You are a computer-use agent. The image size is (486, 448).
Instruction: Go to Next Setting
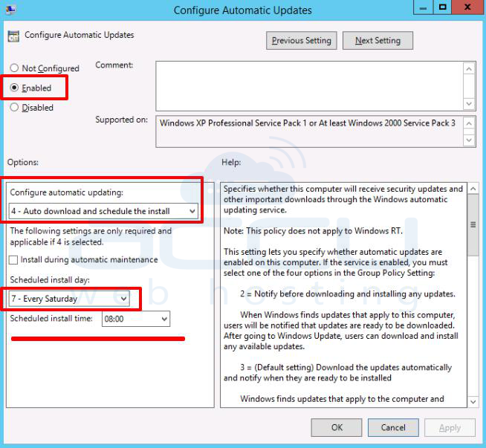(378, 41)
